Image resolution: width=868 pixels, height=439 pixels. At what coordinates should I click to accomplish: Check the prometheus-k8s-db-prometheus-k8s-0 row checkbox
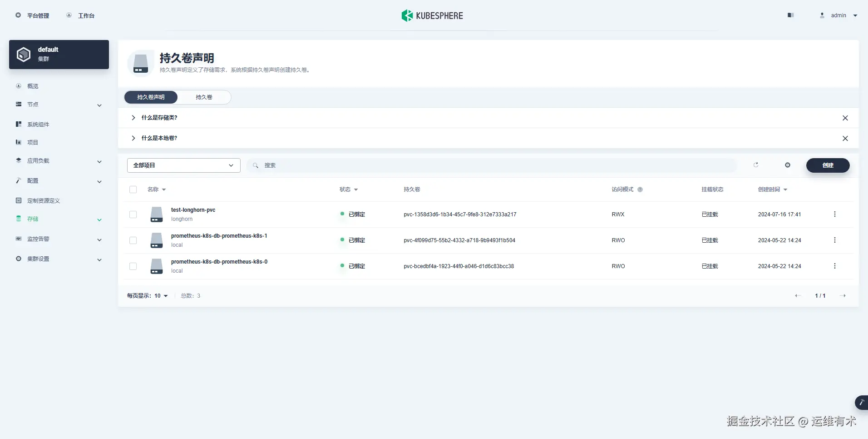coord(133,266)
